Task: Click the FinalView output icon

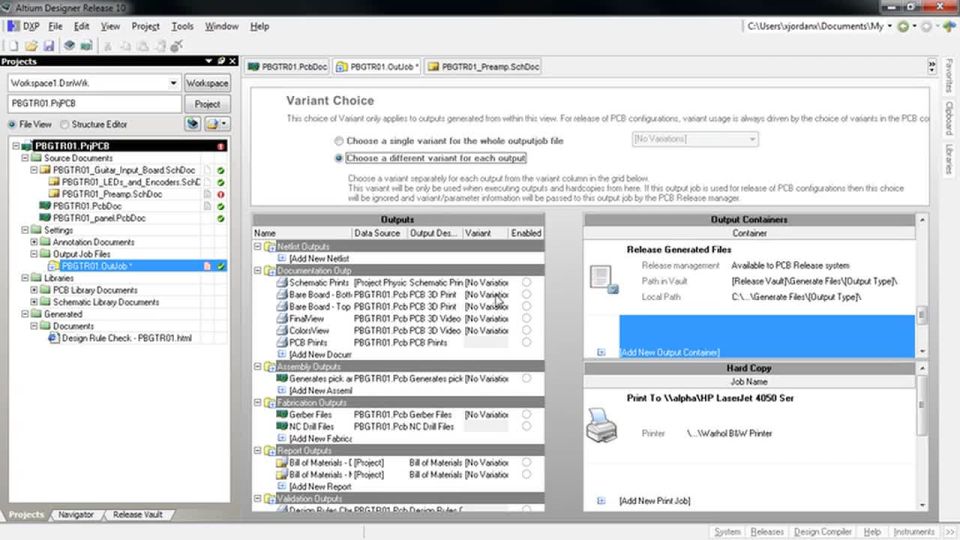Action: click(282, 318)
